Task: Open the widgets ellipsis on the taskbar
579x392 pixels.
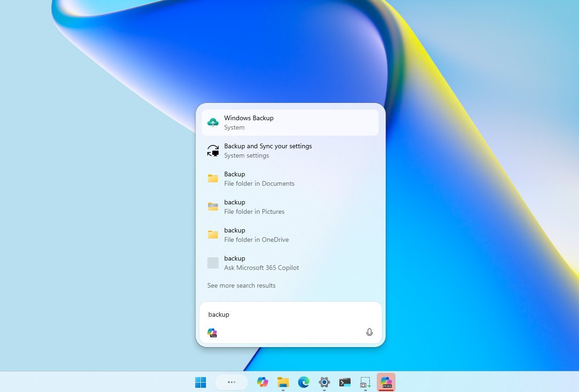Action: tap(231, 382)
